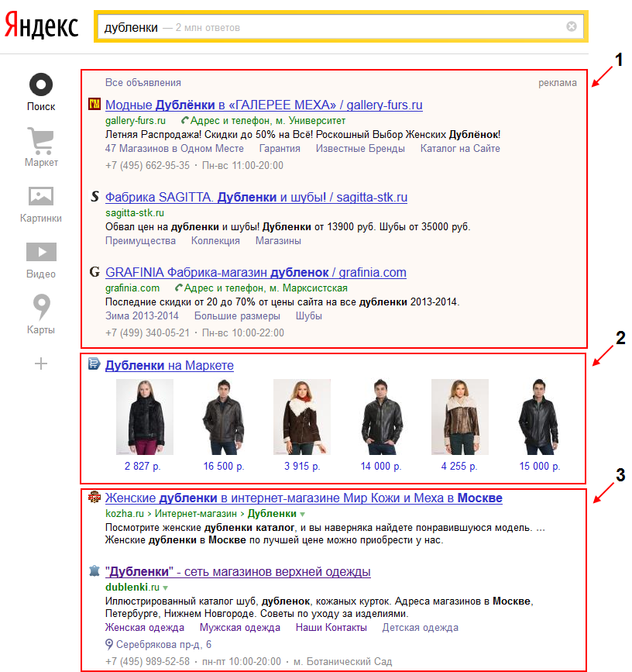Open Картинки images icon
This screenshot has width=632, height=672.
pyautogui.click(x=41, y=196)
